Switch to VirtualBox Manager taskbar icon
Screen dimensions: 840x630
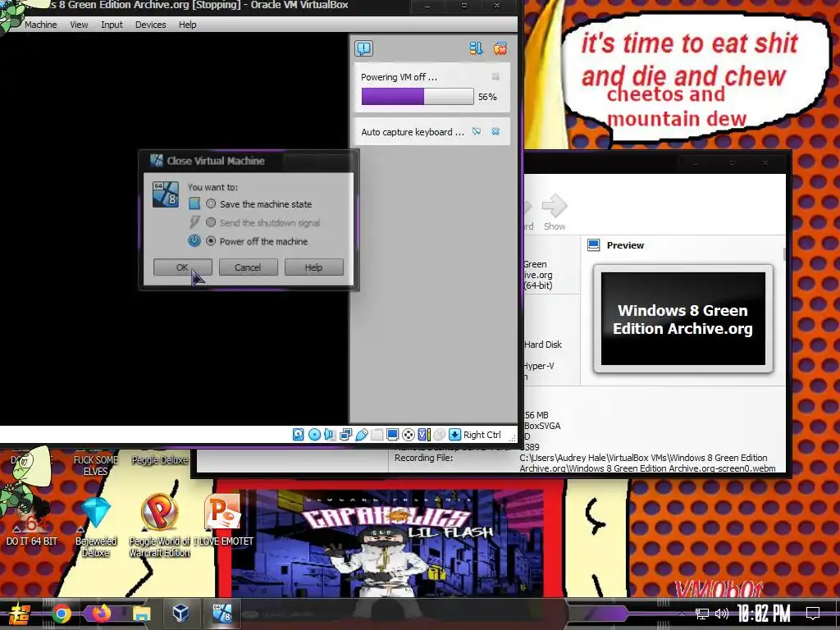(181, 613)
